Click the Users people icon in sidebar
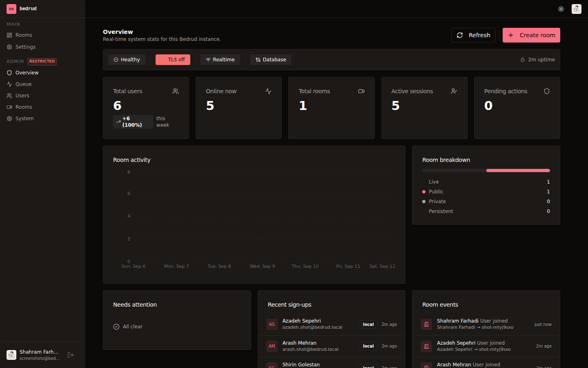Viewport: 588px width, 368px height. tap(9, 96)
